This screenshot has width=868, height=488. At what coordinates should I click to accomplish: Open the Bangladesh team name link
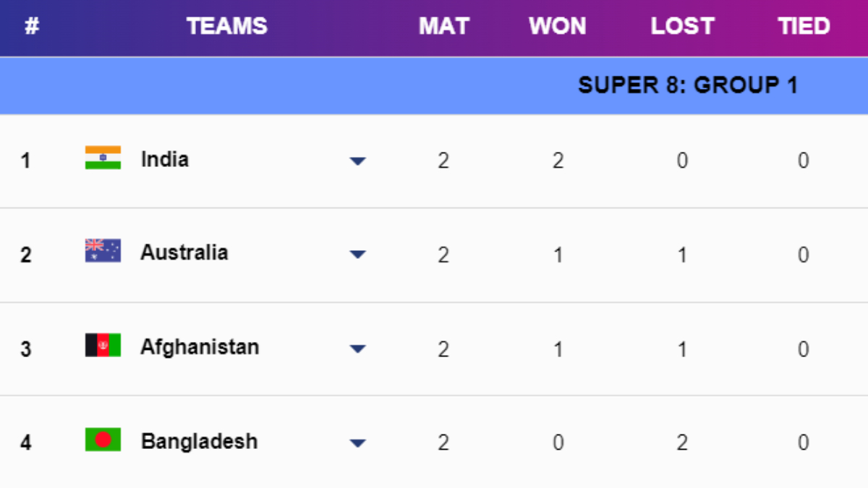tap(199, 441)
